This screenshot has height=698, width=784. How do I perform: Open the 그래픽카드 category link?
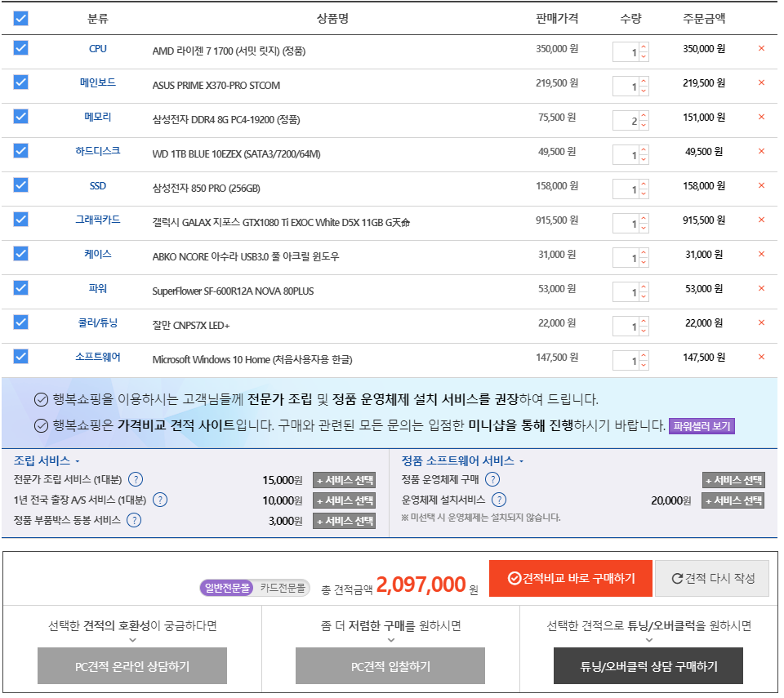coord(98,220)
